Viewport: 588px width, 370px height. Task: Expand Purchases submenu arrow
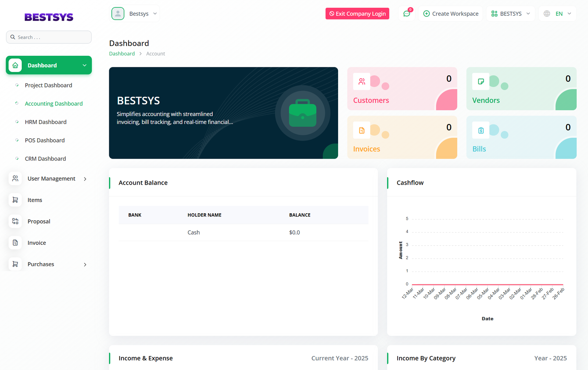point(85,264)
